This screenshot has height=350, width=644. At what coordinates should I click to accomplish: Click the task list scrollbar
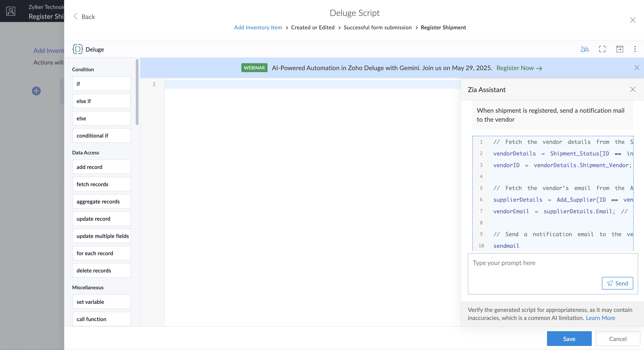(x=137, y=92)
